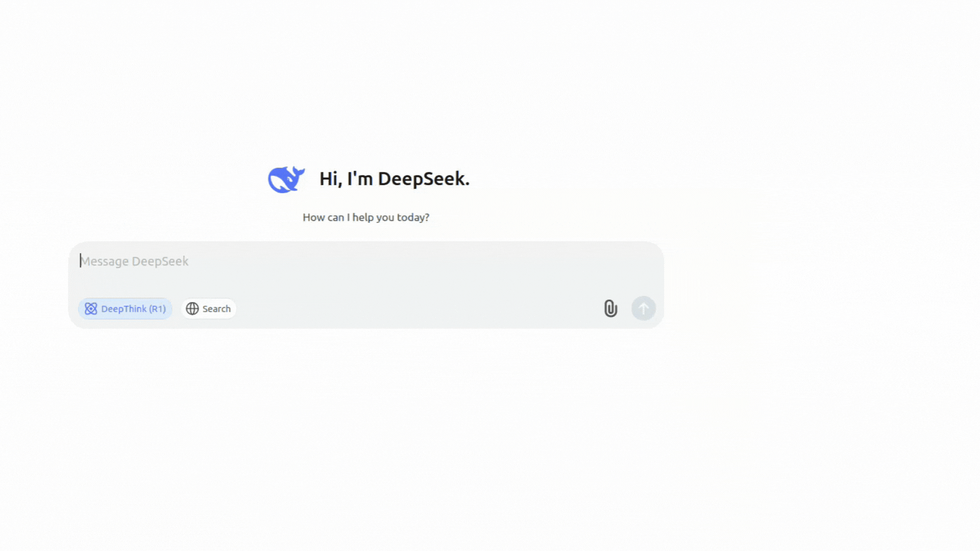Disable the highlighted DeepThink (R1) option

pos(125,309)
